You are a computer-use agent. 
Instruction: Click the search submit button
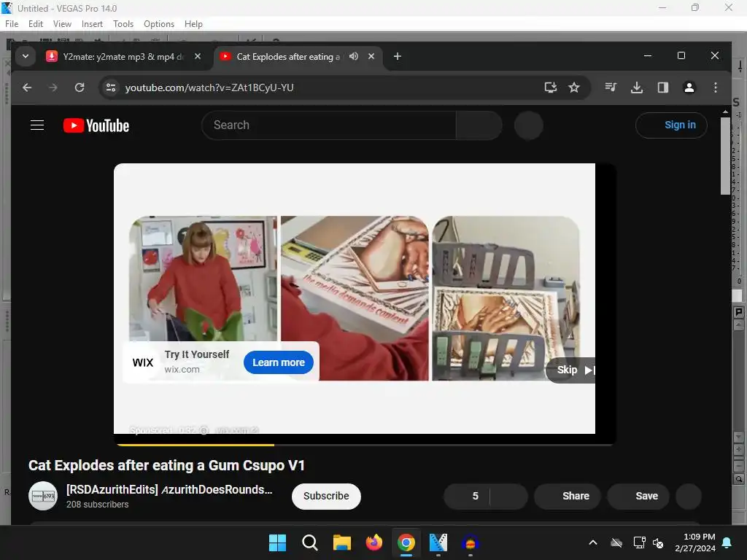(x=479, y=125)
